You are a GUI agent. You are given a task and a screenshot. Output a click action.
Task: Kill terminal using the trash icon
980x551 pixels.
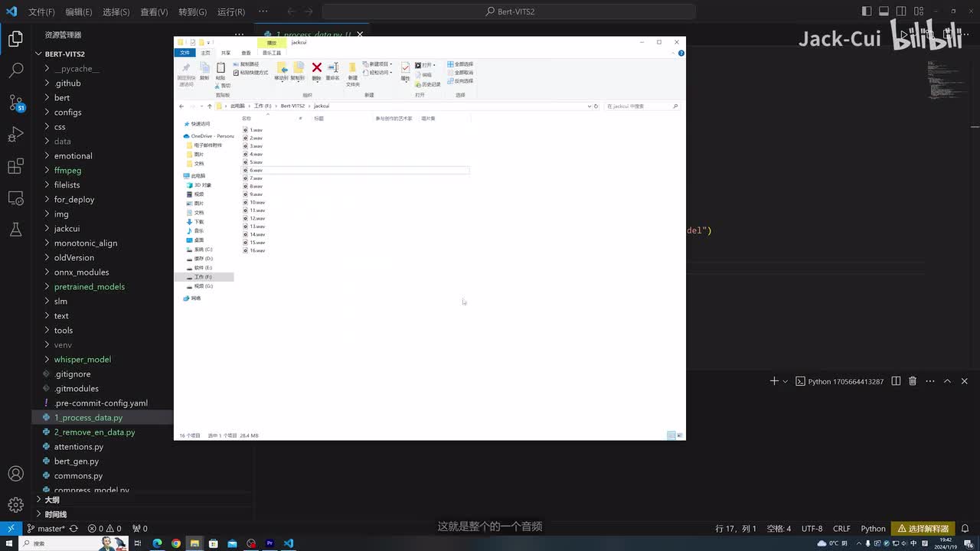(x=913, y=381)
